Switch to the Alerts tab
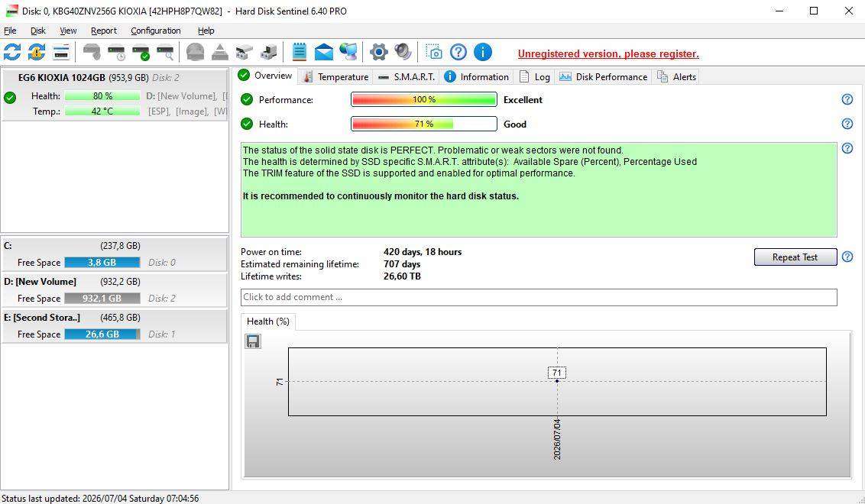Image resolution: width=865 pixels, height=504 pixels. click(x=676, y=76)
